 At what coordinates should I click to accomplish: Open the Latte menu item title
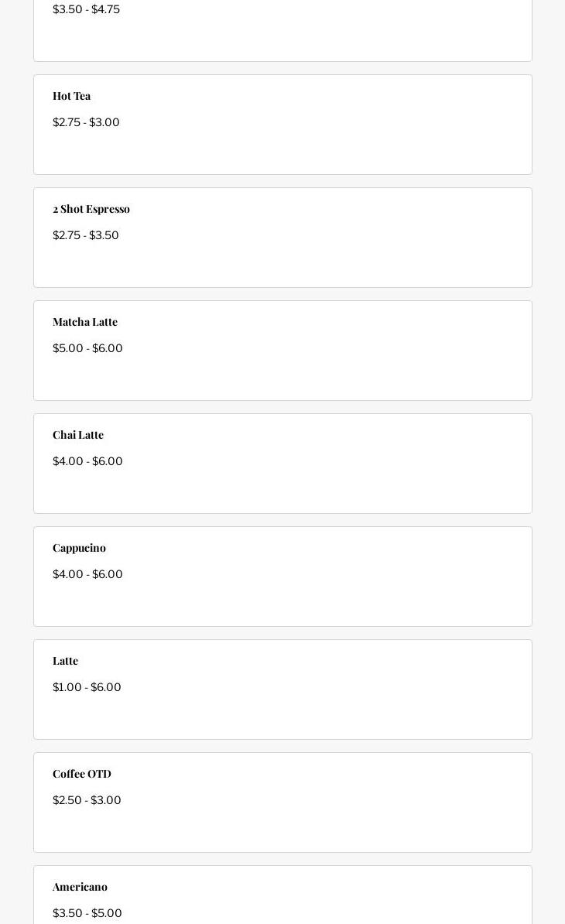click(x=65, y=661)
